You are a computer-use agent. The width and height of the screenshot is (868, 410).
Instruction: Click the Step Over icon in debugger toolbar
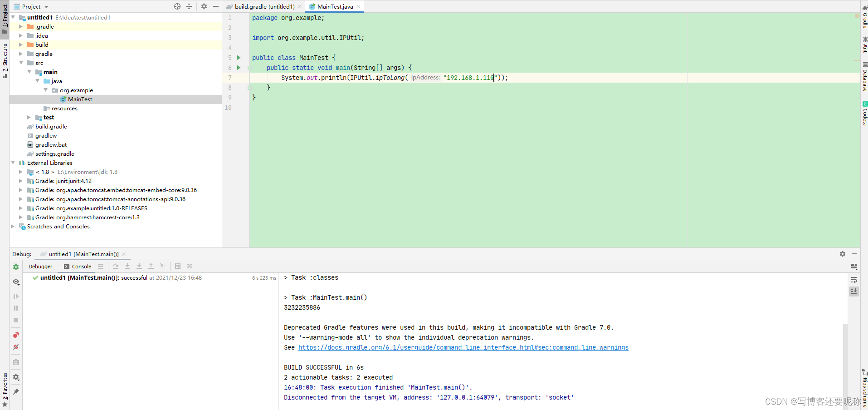click(x=116, y=266)
